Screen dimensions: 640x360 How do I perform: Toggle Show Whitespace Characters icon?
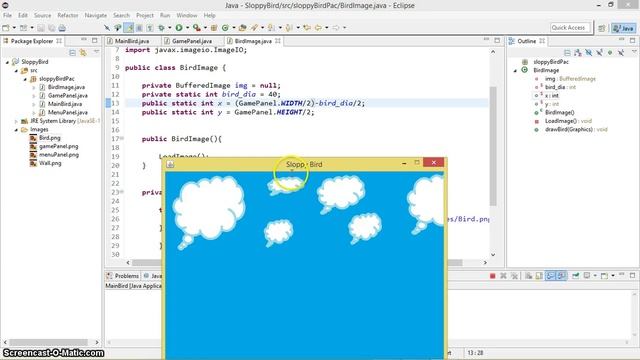[x=150, y=28]
